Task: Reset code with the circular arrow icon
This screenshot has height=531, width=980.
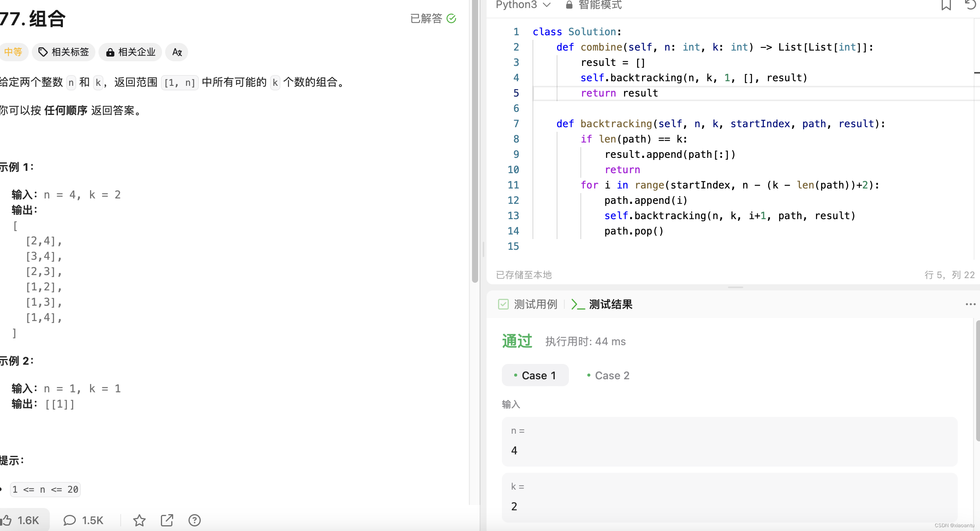Action: 970,5
